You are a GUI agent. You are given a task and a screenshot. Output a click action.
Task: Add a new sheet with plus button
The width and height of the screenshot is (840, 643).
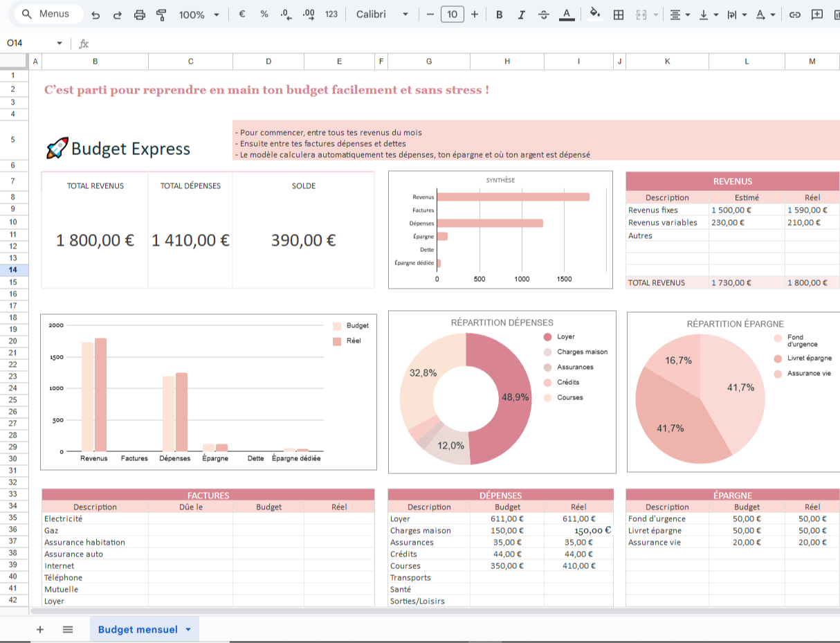coord(39,629)
